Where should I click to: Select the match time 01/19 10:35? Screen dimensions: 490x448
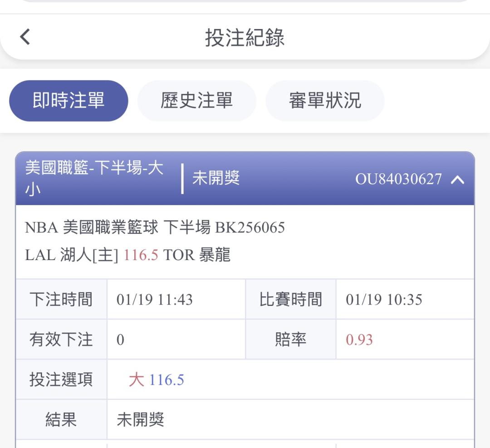click(384, 300)
